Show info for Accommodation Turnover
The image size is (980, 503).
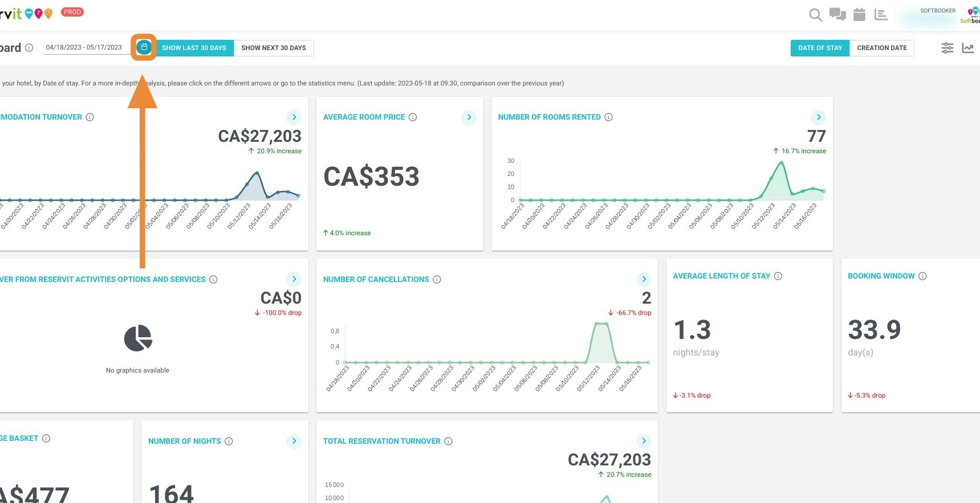click(x=90, y=117)
